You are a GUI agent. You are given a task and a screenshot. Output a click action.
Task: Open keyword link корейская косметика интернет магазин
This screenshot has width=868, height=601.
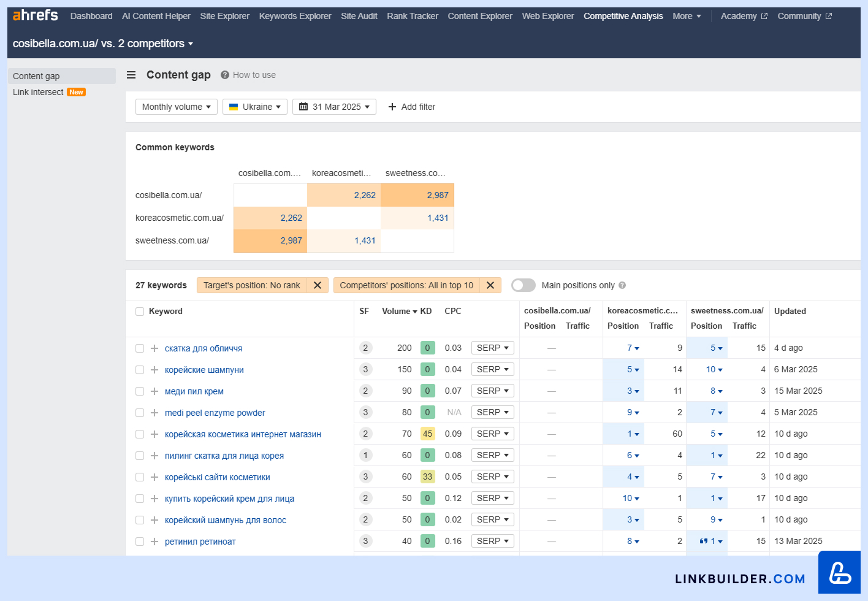[243, 434]
